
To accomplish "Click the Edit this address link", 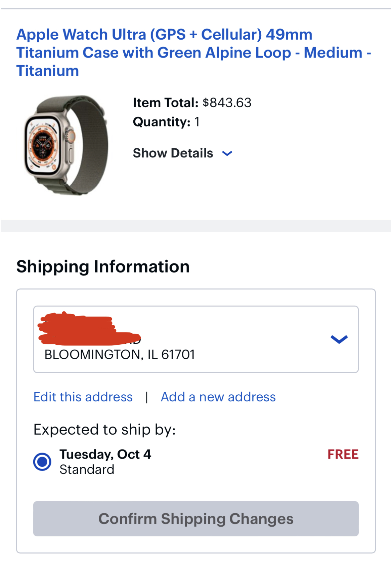I will click(x=83, y=397).
